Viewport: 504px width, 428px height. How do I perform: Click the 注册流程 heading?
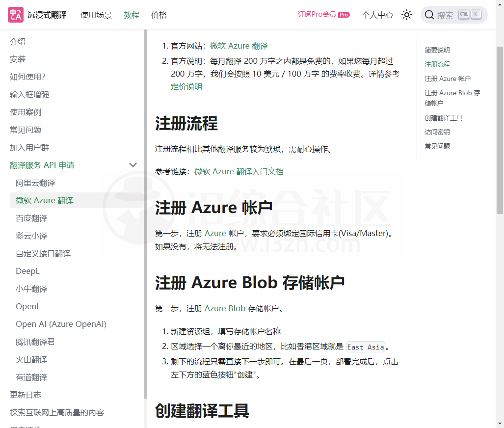click(186, 123)
